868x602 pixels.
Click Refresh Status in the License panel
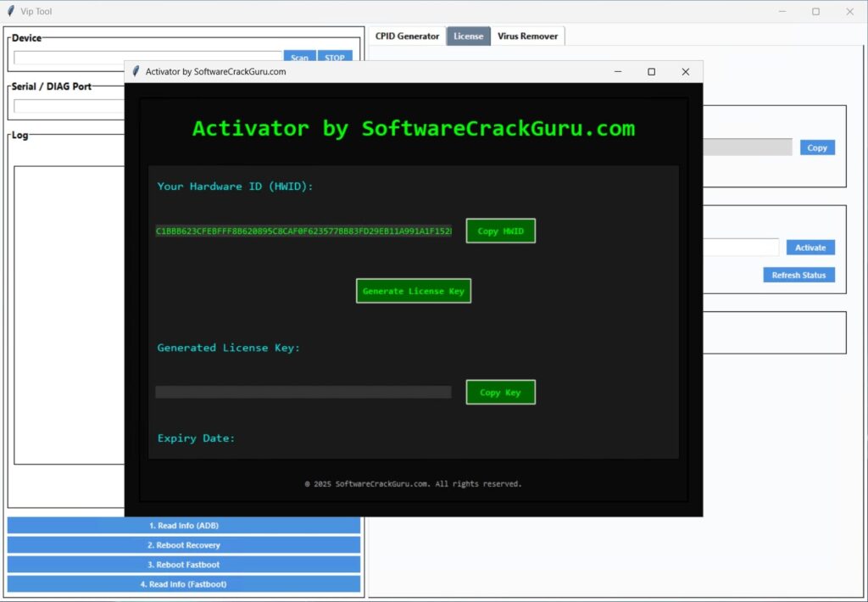[798, 275]
